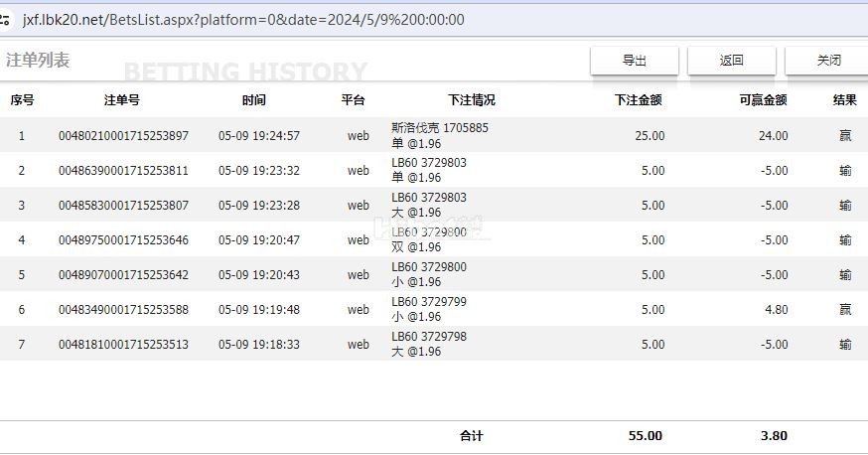The width and height of the screenshot is (868, 455).
Task: Click the 返回 back button
Action: [x=731, y=61]
